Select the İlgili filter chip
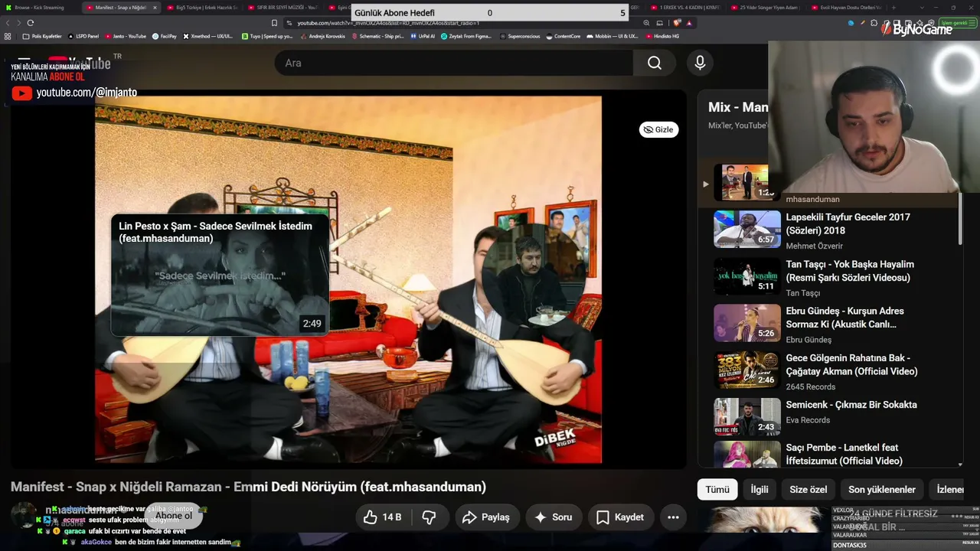 pos(759,490)
